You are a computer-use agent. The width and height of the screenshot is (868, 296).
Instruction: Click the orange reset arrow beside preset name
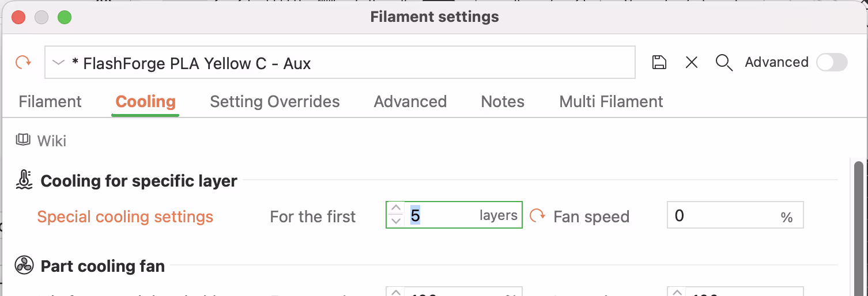click(x=23, y=62)
